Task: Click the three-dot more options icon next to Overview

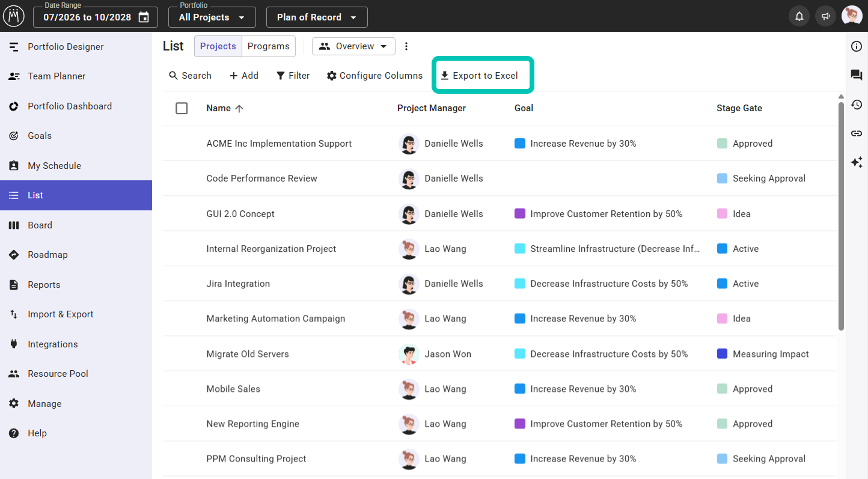Action: pyautogui.click(x=406, y=46)
